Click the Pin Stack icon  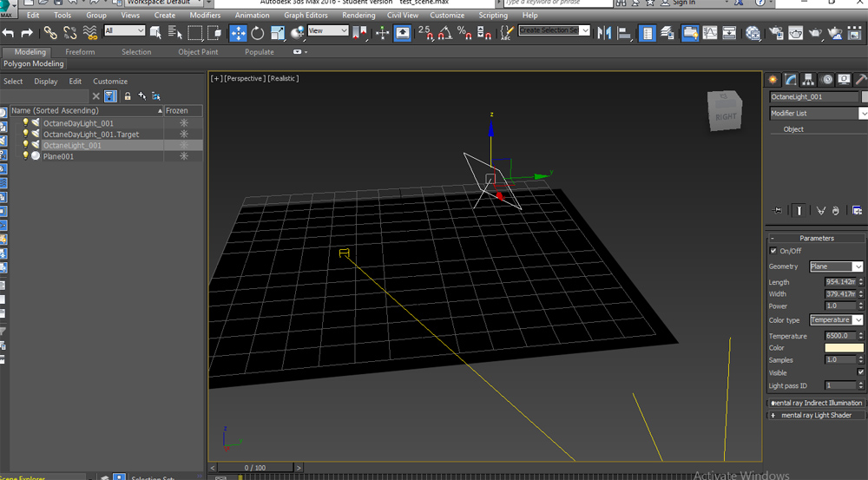pos(777,210)
